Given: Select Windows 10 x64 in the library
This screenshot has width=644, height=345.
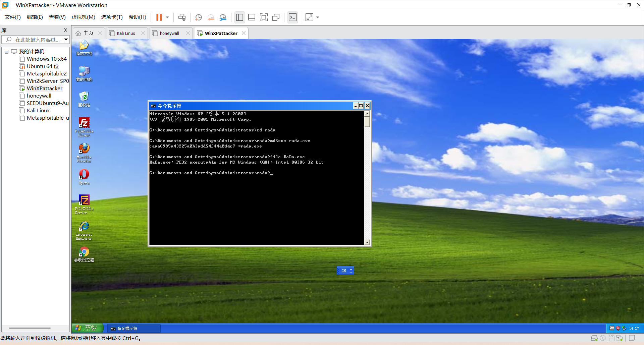Looking at the screenshot, I should (43, 59).
